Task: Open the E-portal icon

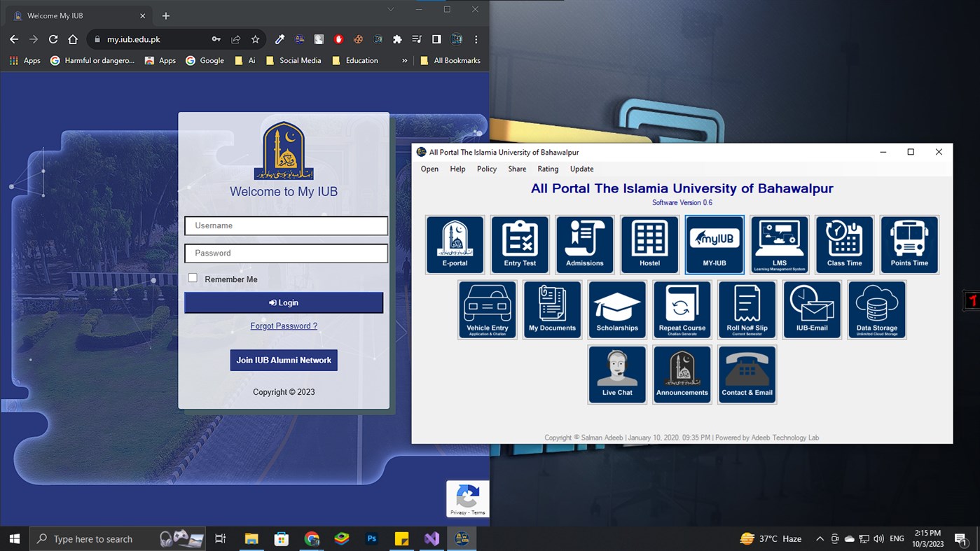Action: point(454,244)
